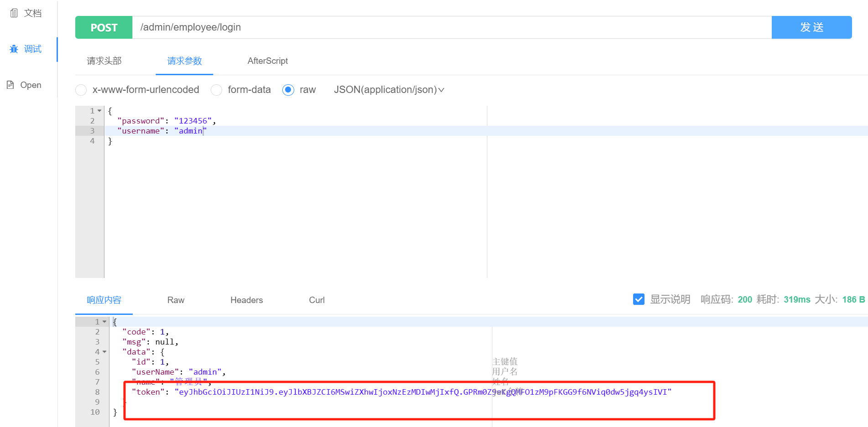The image size is (868, 427).
Task: Click the 186 B size value
Action: 853,299
